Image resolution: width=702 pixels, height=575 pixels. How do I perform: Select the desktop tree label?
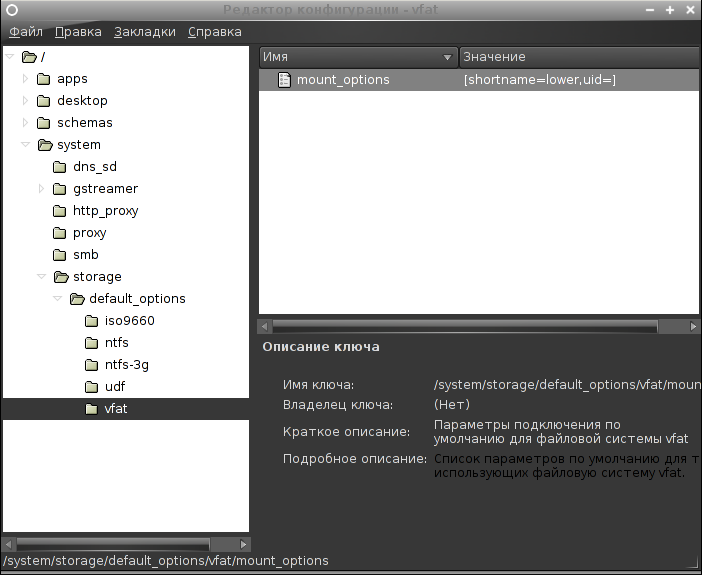point(82,101)
